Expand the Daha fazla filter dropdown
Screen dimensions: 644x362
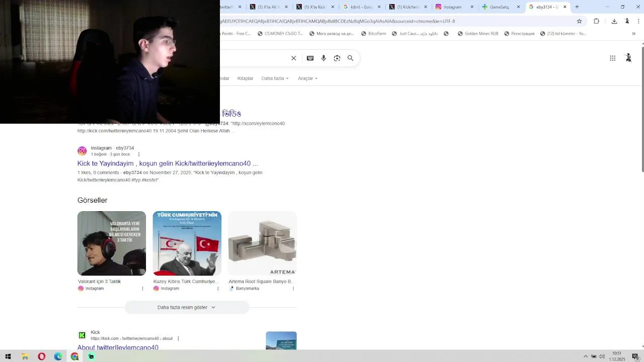pos(275,78)
